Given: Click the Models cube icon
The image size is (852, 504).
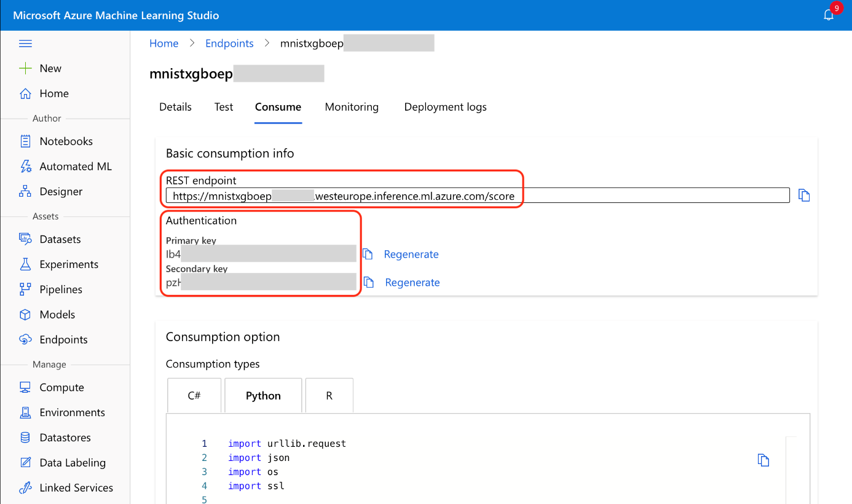Looking at the screenshot, I should [x=25, y=315].
